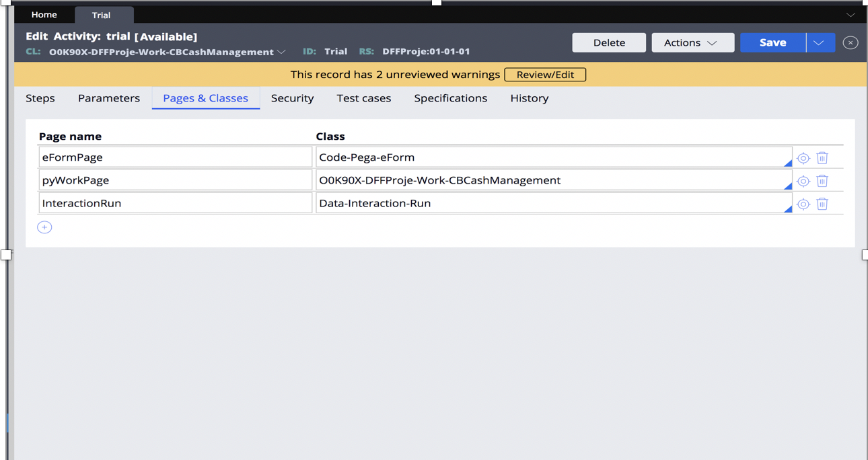Click the DFFProje:01-01-01 ruleset text
The width and height of the screenshot is (868, 460).
[426, 51]
